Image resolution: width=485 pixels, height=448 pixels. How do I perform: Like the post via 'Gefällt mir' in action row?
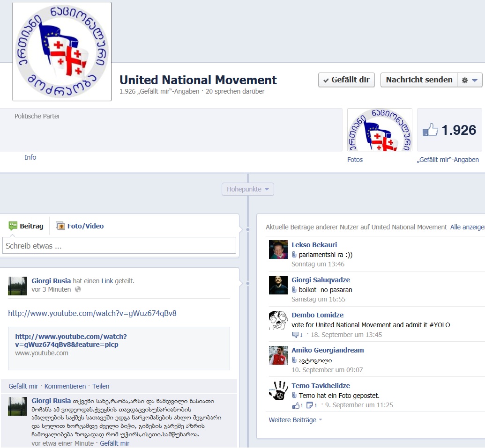point(23,386)
